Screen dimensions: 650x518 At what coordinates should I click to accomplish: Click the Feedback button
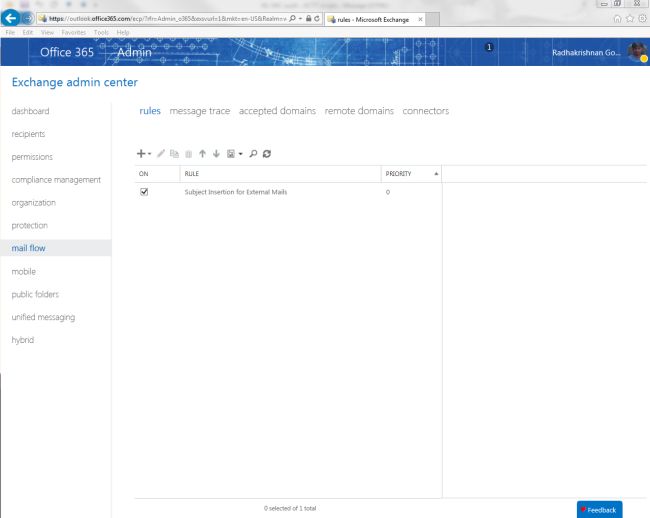pyautogui.click(x=599, y=510)
